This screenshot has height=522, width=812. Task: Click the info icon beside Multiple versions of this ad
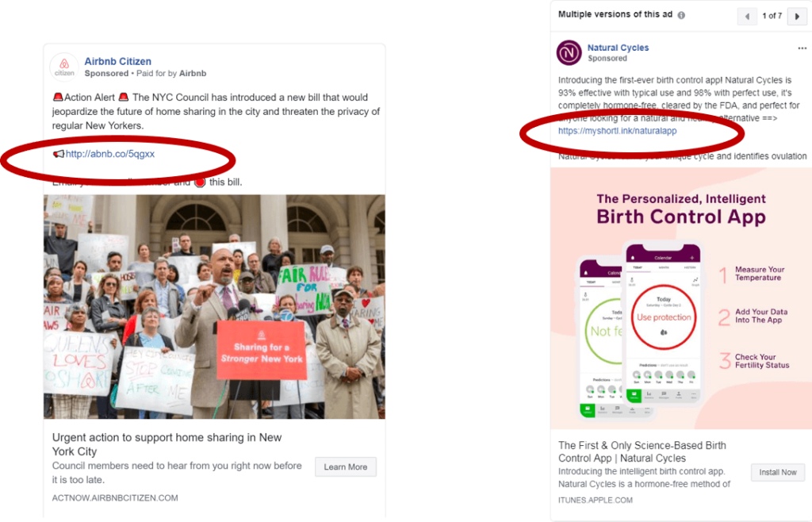pos(681,15)
